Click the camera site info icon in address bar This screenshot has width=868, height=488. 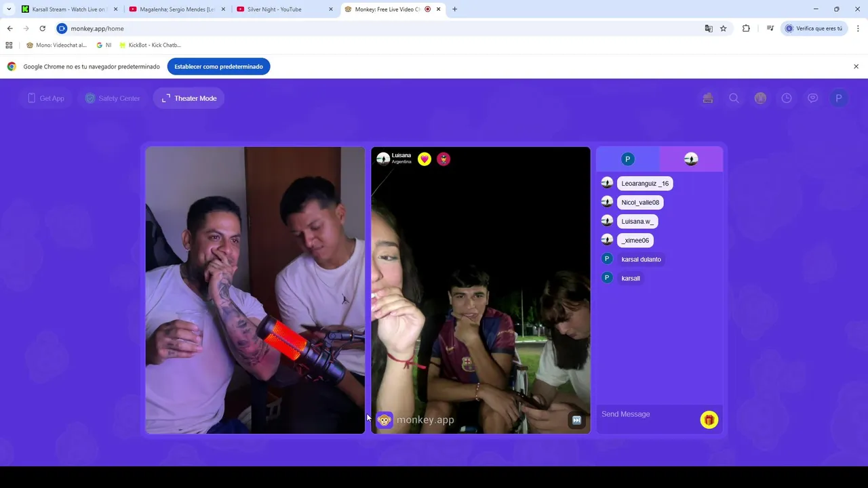(62, 28)
